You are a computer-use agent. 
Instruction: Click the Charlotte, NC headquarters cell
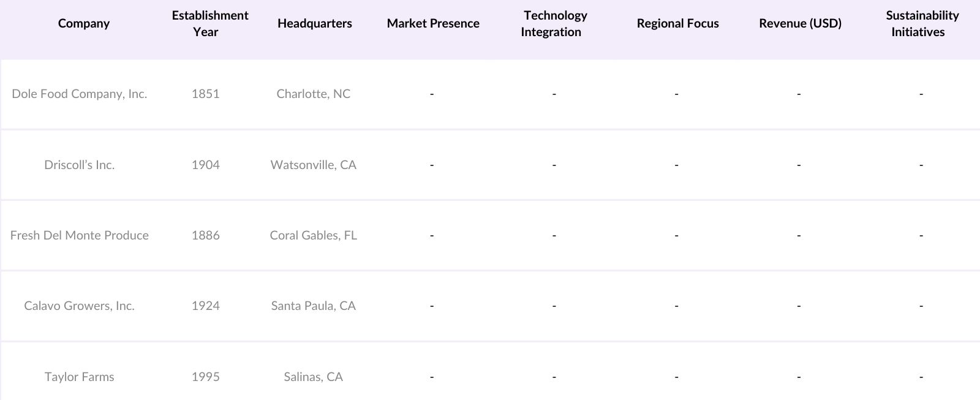click(x=313, y=94)
